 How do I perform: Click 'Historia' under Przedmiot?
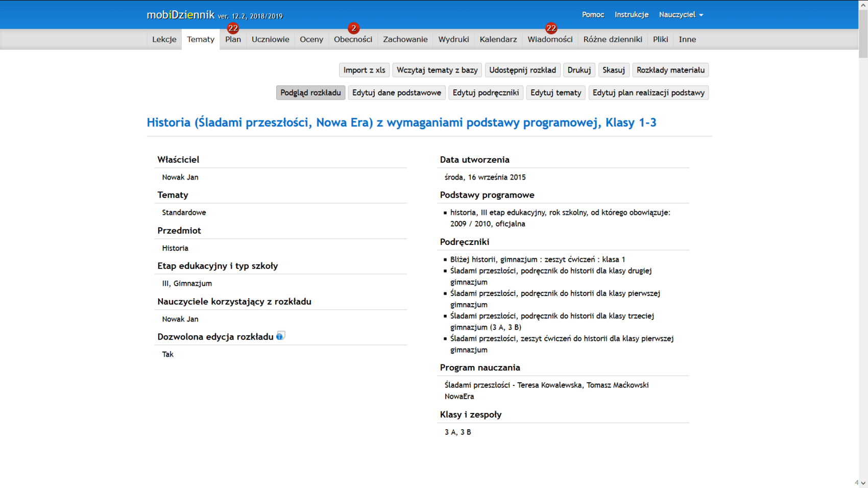pos(175,248)
